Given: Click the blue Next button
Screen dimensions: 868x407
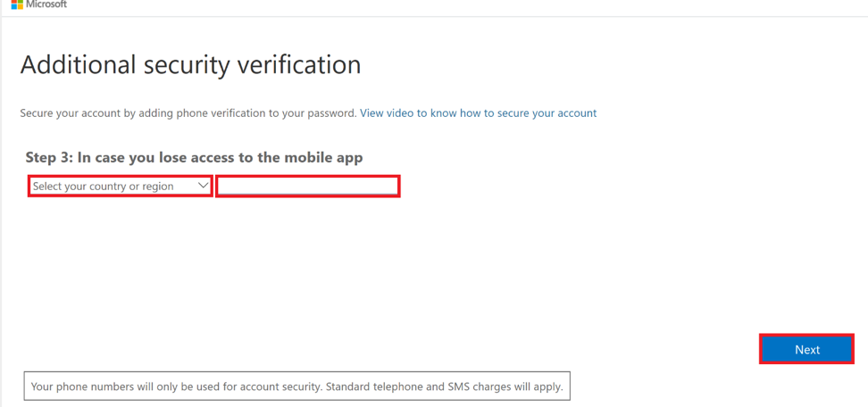Looking at the screenshot, I should 806,350.
